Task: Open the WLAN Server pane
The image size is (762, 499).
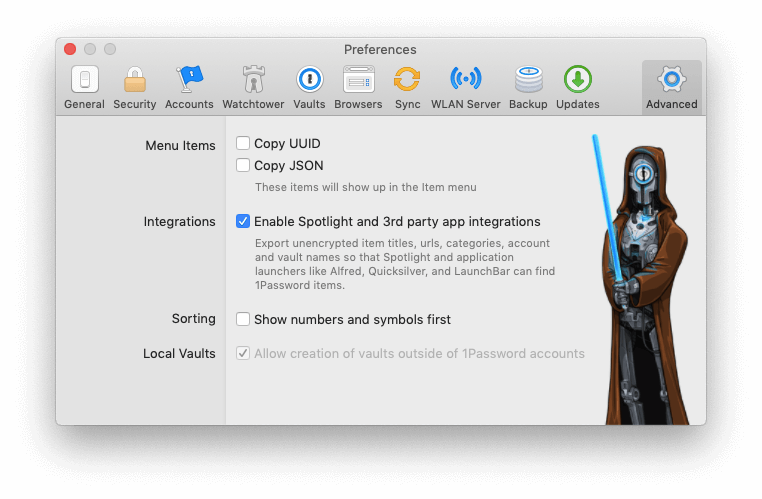Action: click(466, 88)
